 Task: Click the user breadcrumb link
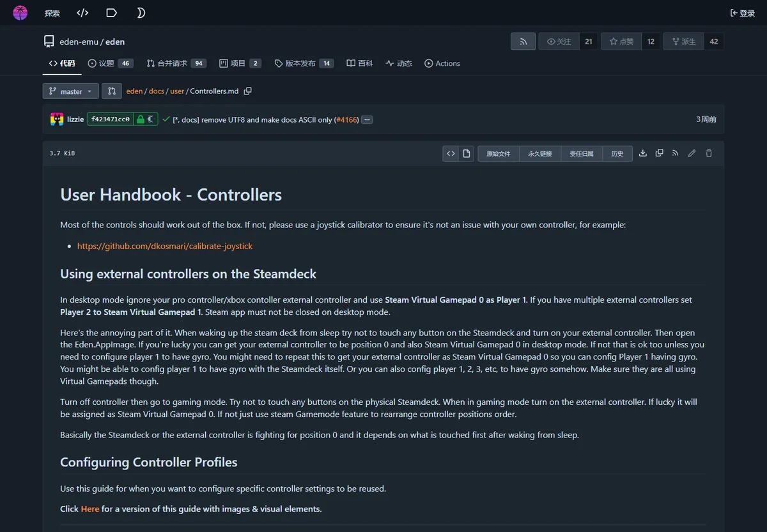tap(177, 91)
